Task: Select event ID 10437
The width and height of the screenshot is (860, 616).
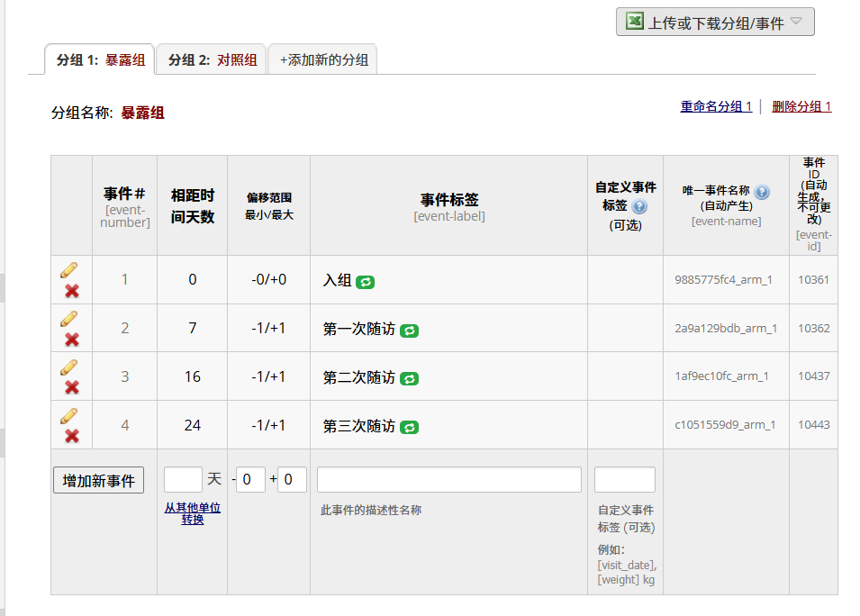Action: 813,376
